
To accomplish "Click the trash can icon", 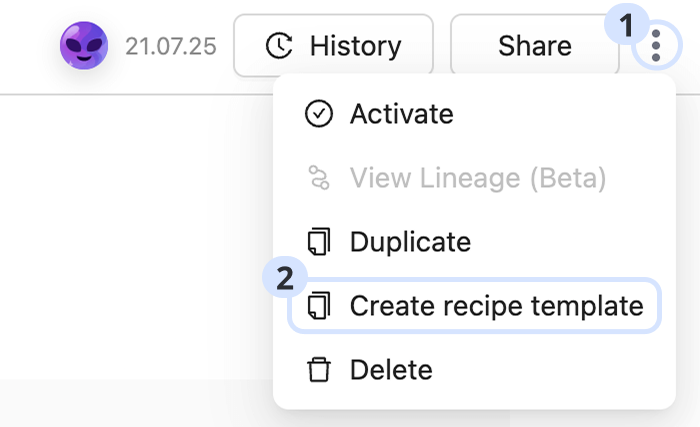I will (x=318, y=370).
